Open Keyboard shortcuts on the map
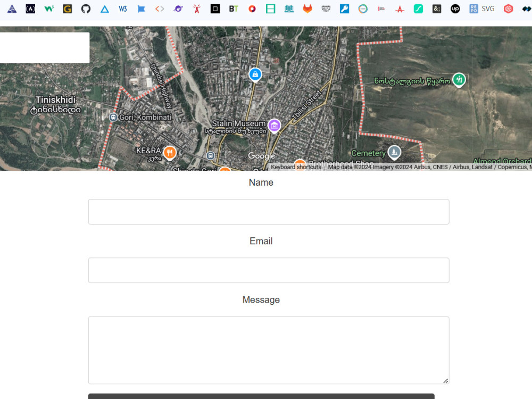The image size is (532, 399). 296,167
